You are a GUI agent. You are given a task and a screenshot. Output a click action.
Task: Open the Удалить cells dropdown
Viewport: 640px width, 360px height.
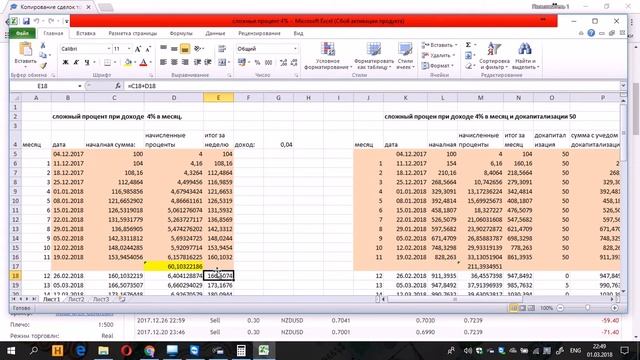coord(438,55)
